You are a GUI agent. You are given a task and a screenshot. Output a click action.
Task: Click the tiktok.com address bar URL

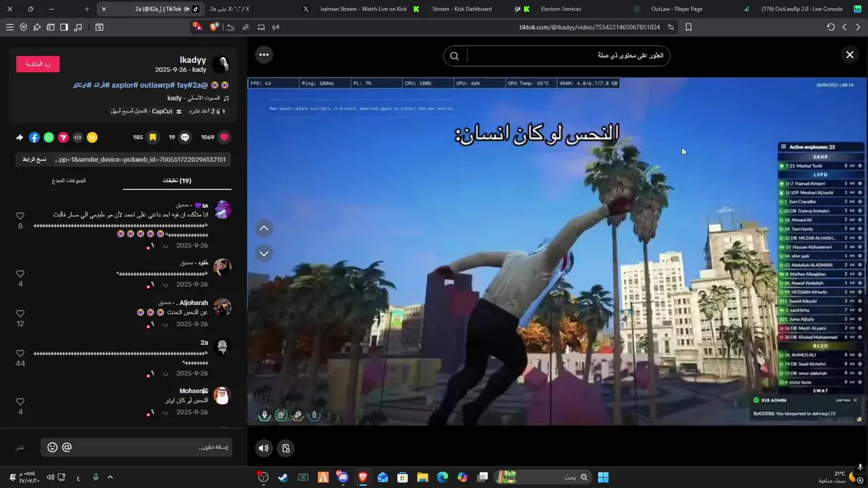(589, 27)
